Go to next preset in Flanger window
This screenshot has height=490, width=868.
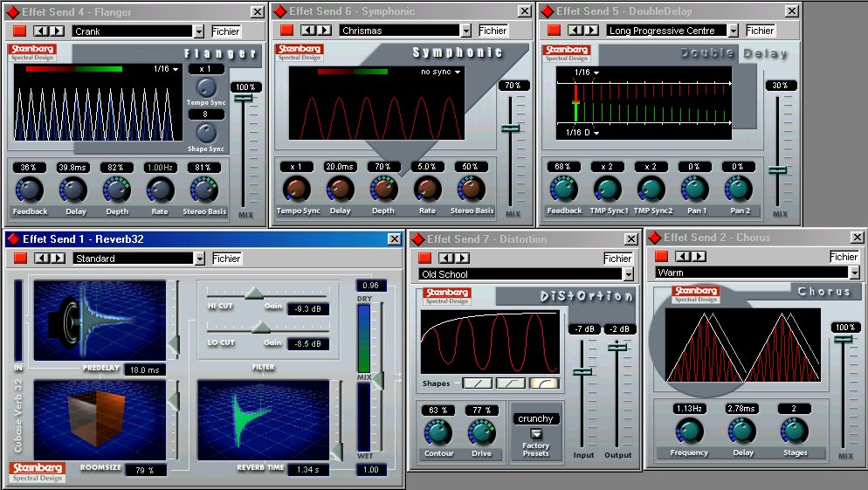(x=57, y=31)
